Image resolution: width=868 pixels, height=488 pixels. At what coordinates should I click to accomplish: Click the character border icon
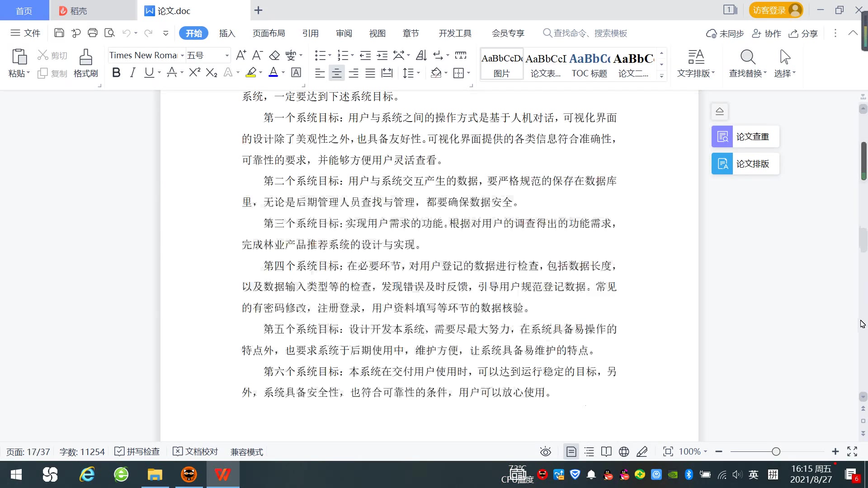click(x=296, y=72)
